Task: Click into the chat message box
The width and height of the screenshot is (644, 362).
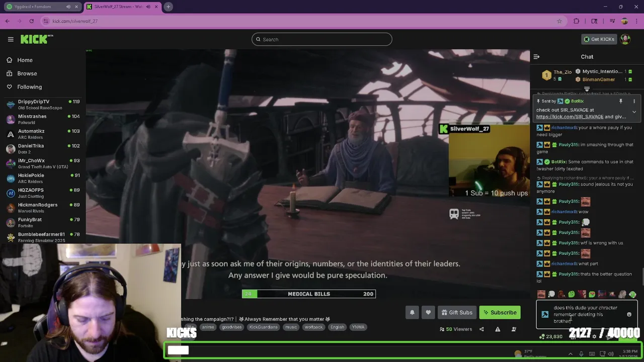Action: point(586,315)
